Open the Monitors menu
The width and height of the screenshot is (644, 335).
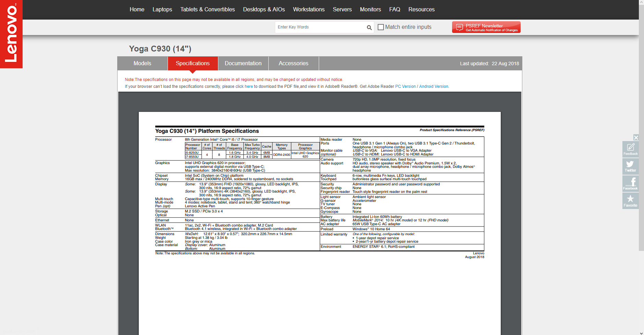point(370,10)
